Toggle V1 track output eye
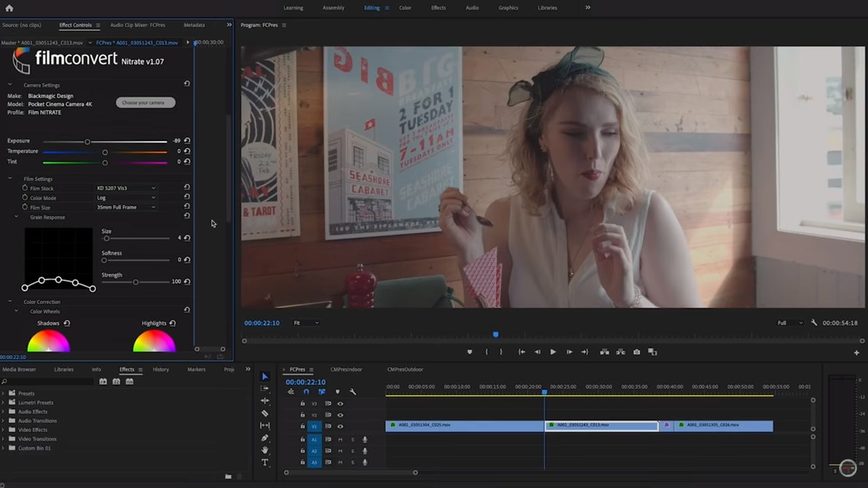This screenshot has height=488, width=868. pyautogui.click(x=340, y=426)
